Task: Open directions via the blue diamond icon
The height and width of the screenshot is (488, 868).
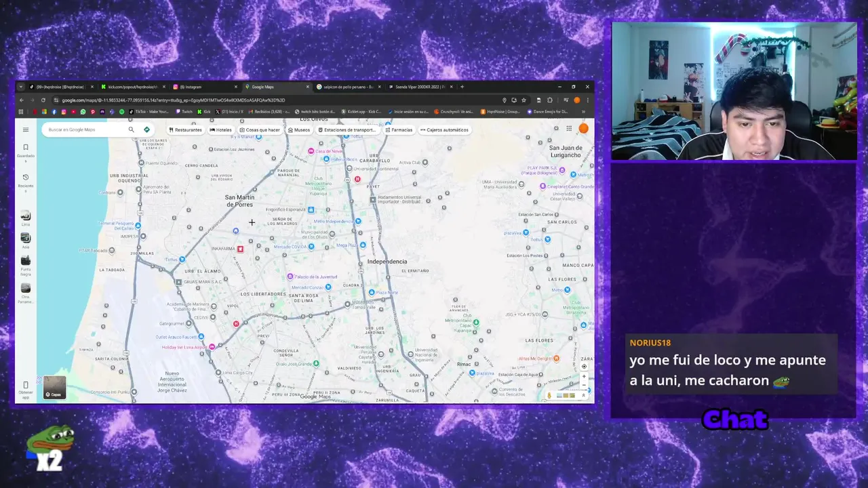Action: (146, 129)
